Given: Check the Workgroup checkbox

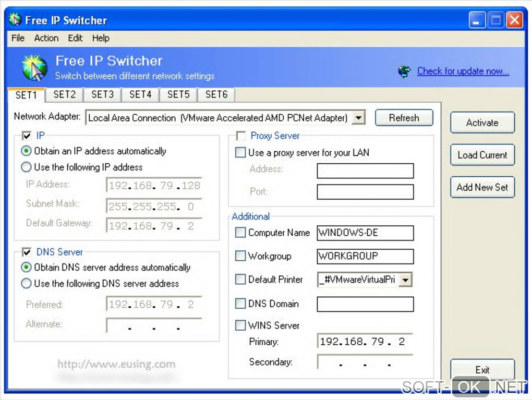Looking at the screenshot, I should pos(240,256).
